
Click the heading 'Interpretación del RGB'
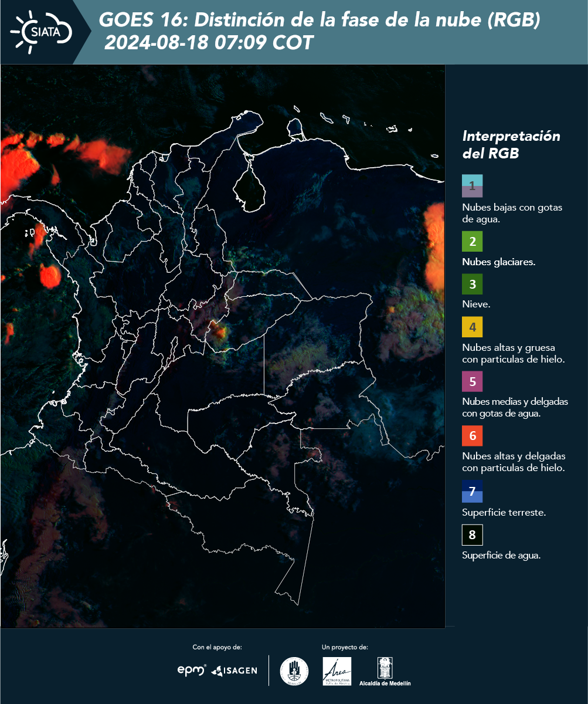tap(511, 144)
